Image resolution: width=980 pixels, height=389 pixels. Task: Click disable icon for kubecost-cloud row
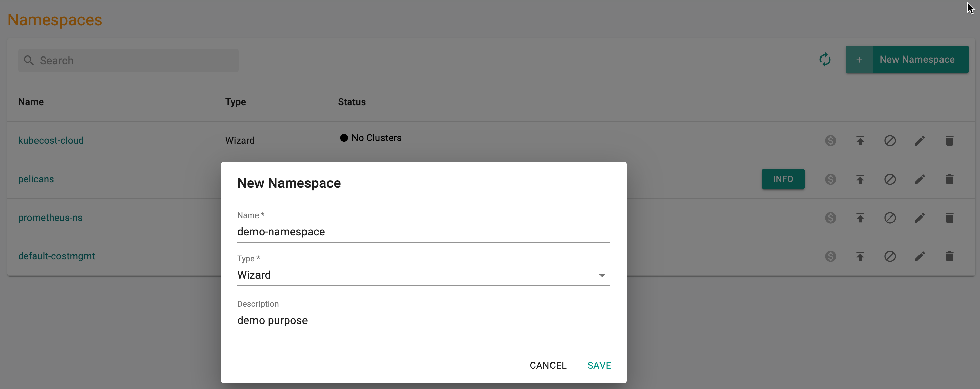click(x=890, y=141)
